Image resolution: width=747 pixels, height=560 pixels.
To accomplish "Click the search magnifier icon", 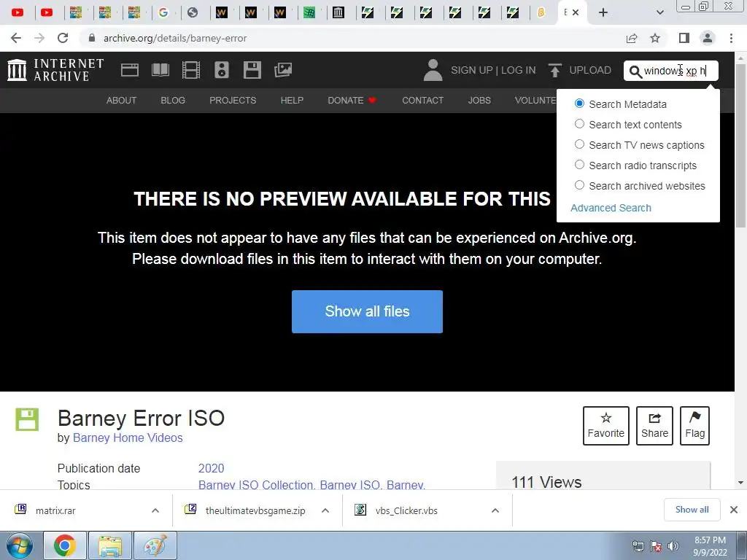I will point(635,71).
